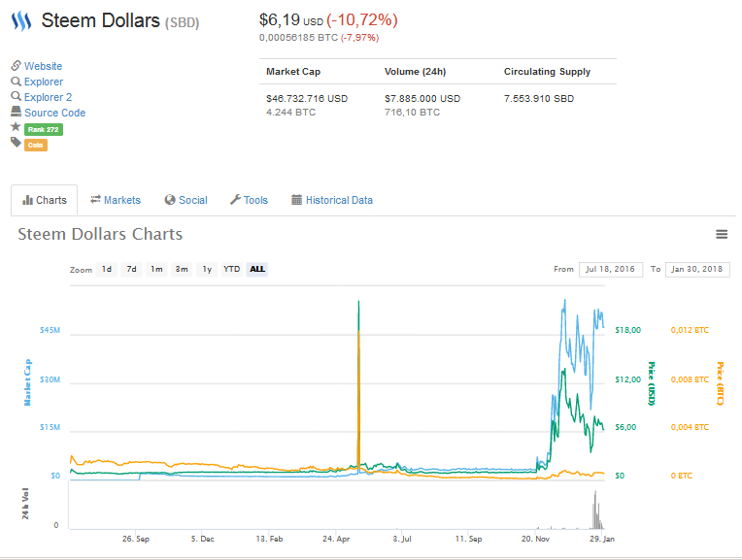
Task: Open the Source Code link
Action: 55,113
